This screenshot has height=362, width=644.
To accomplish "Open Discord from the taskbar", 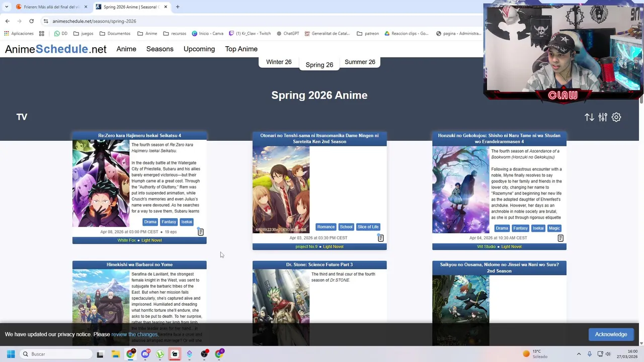I will [x=145, y=354].
